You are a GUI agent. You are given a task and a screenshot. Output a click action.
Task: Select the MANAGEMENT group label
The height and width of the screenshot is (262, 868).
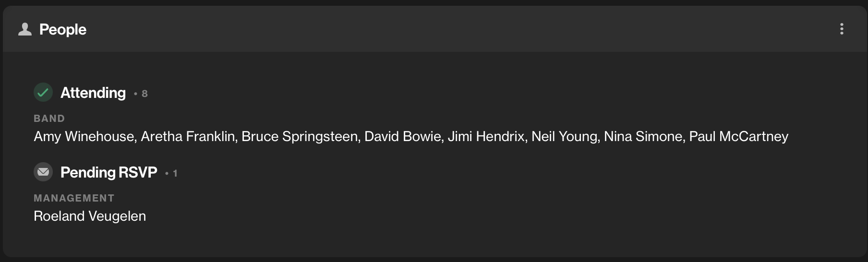click(74, 198)
